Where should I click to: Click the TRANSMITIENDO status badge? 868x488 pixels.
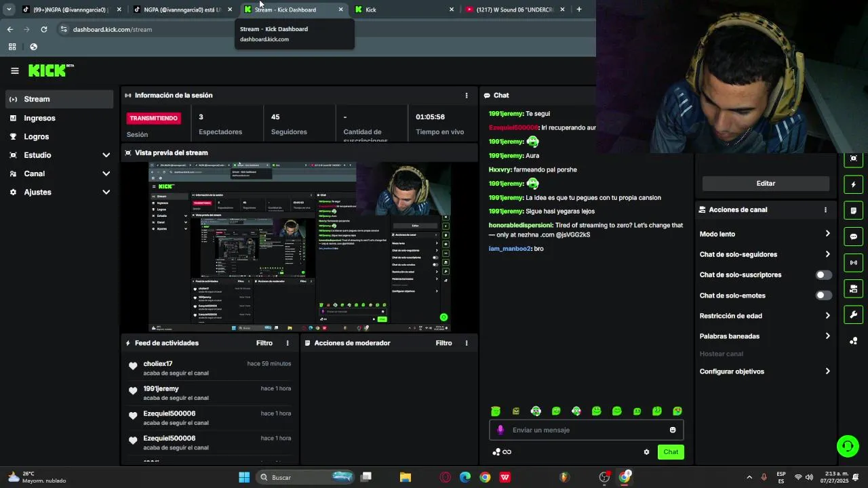coord(154,118)
